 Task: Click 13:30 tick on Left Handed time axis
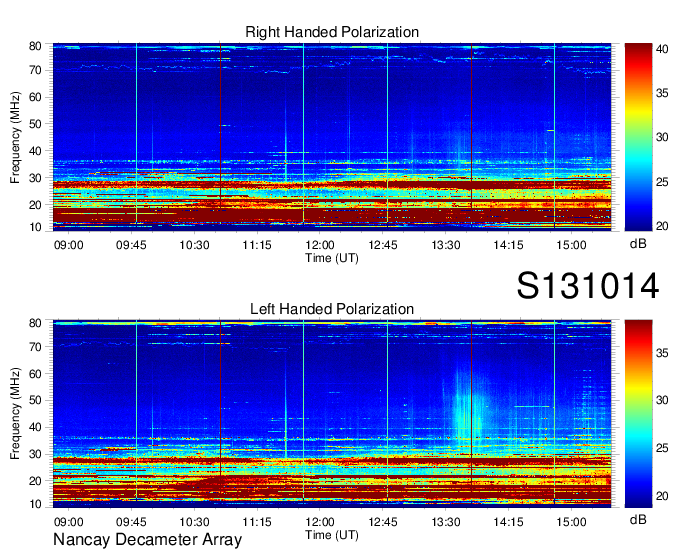coord(445,521)
